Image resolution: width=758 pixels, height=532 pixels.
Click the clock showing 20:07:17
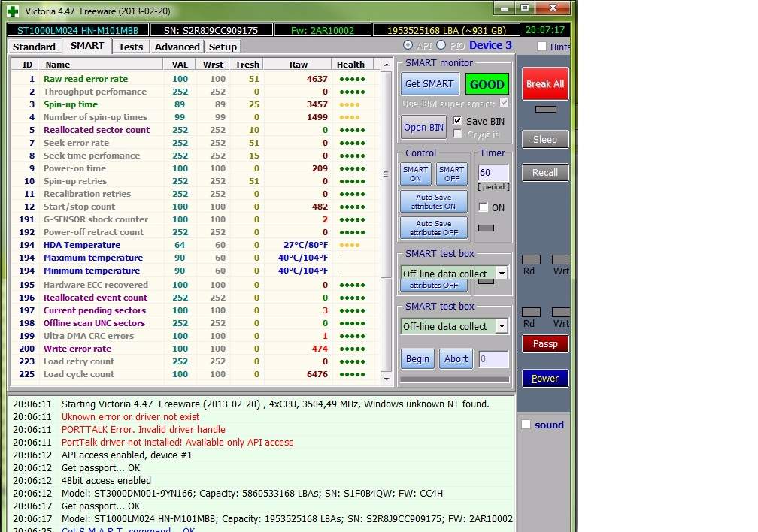coord(544,29)
